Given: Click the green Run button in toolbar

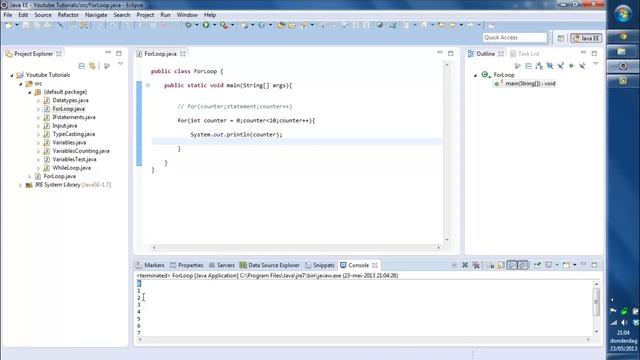Looking at the screenshot, I should (206, 25).
